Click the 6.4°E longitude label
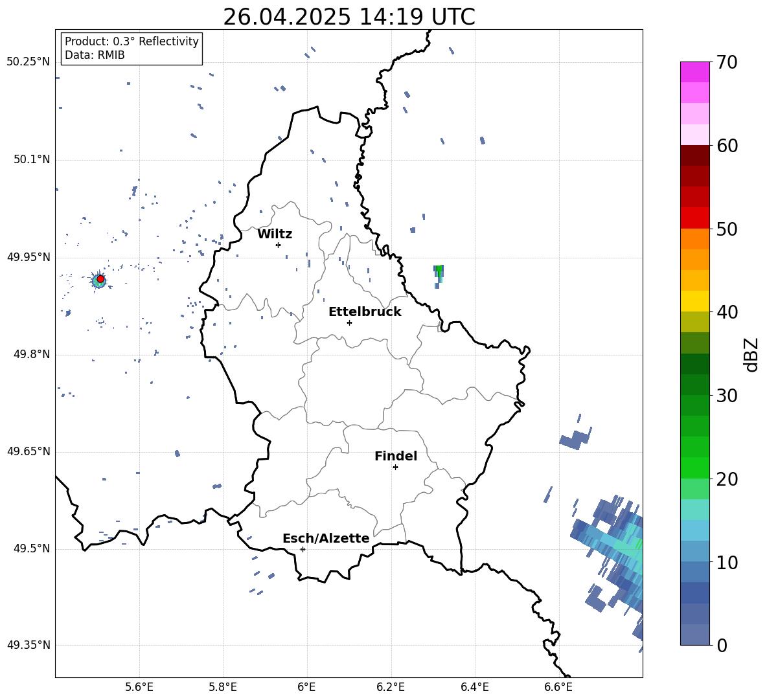The width and height of the screenshot is (767, 700). 474,687
